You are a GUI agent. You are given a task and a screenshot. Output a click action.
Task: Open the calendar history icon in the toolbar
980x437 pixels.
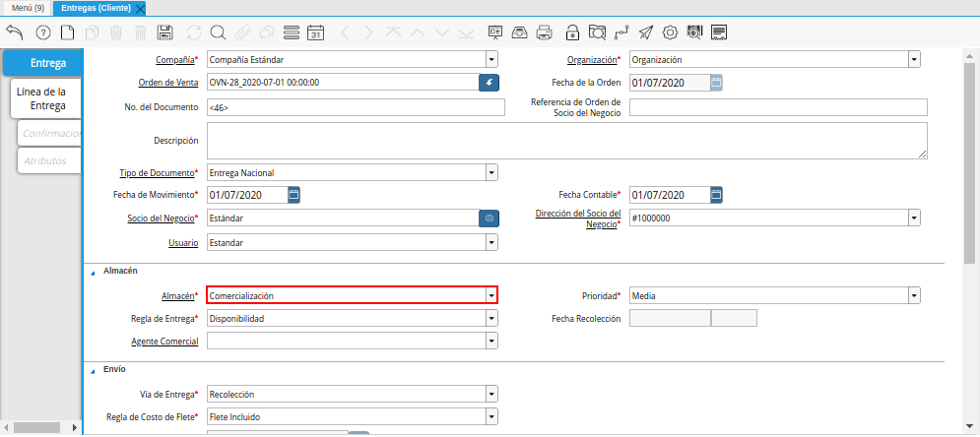point(316,32)
